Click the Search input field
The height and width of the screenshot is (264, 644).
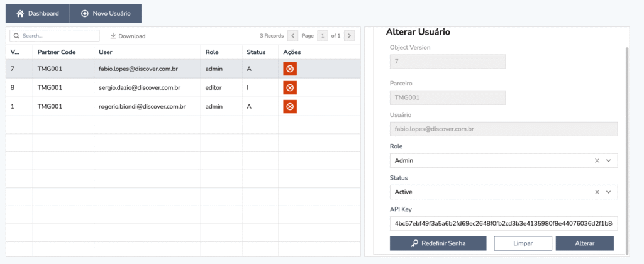55,36
